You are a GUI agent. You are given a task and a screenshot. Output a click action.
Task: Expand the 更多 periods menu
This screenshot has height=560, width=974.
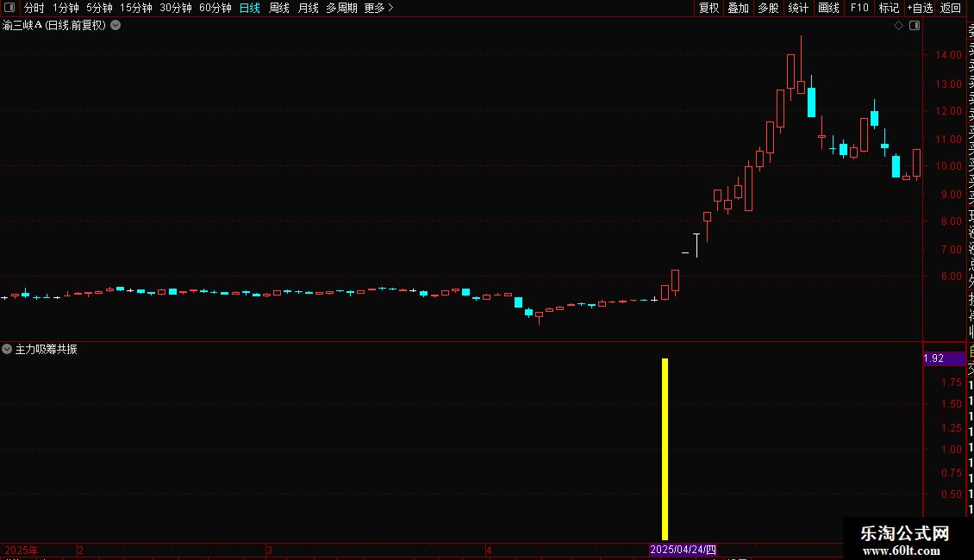[x=379, y=8]
